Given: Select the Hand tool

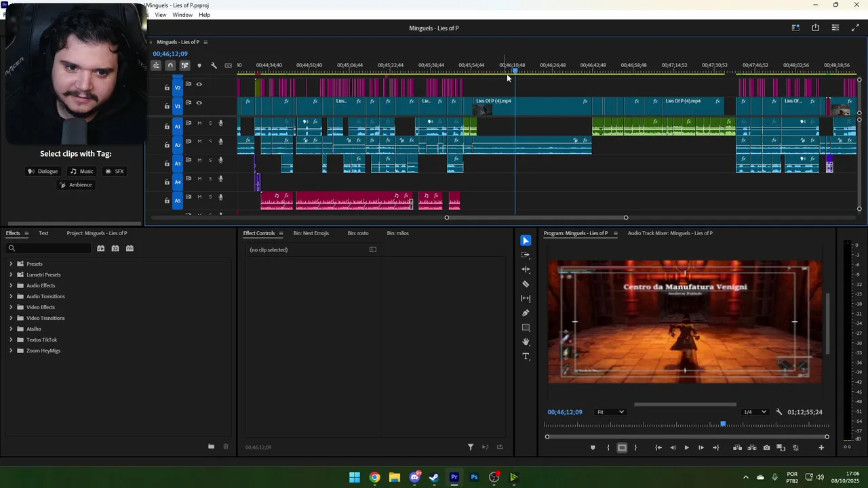Looking at the screenshot, I should [526, 342].
